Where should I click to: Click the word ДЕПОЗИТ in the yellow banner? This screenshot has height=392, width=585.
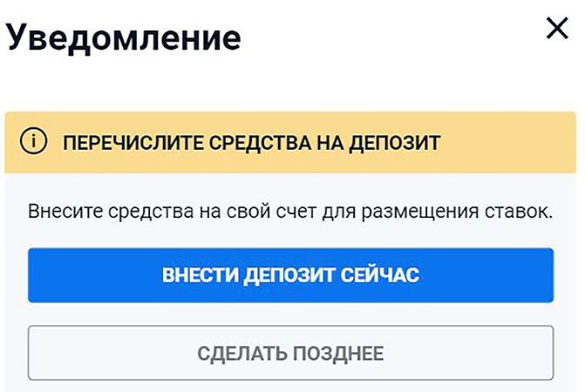[397, 142]
